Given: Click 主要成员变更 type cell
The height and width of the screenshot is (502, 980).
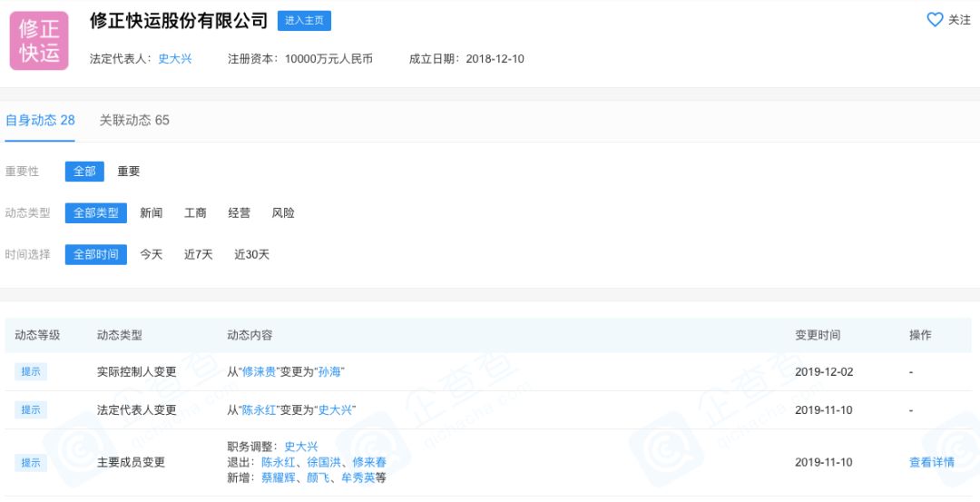Looking at the screenshot, I should (132, 463).
